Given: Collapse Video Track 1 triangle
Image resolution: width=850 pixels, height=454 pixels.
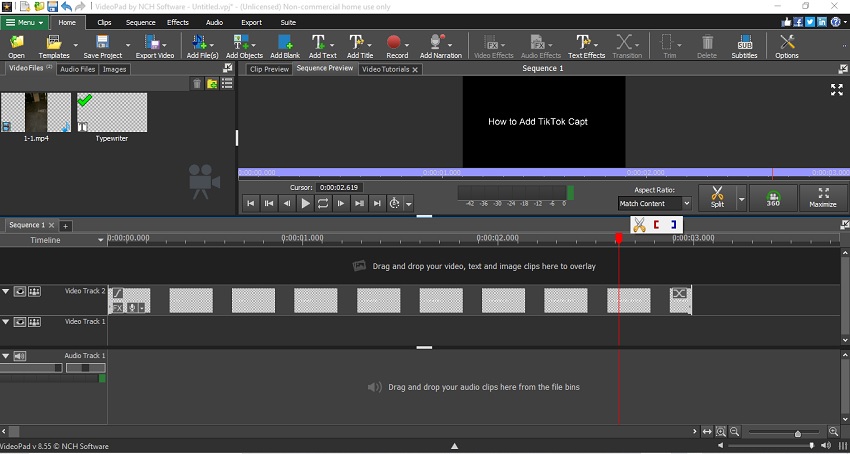Looking at the screenshot, I should click(6, 322).
